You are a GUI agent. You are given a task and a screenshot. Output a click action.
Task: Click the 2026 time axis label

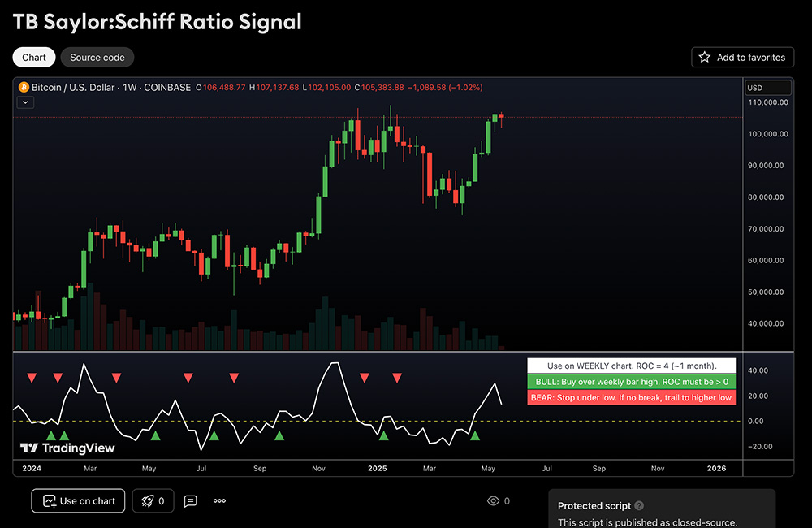click(717, 468)
